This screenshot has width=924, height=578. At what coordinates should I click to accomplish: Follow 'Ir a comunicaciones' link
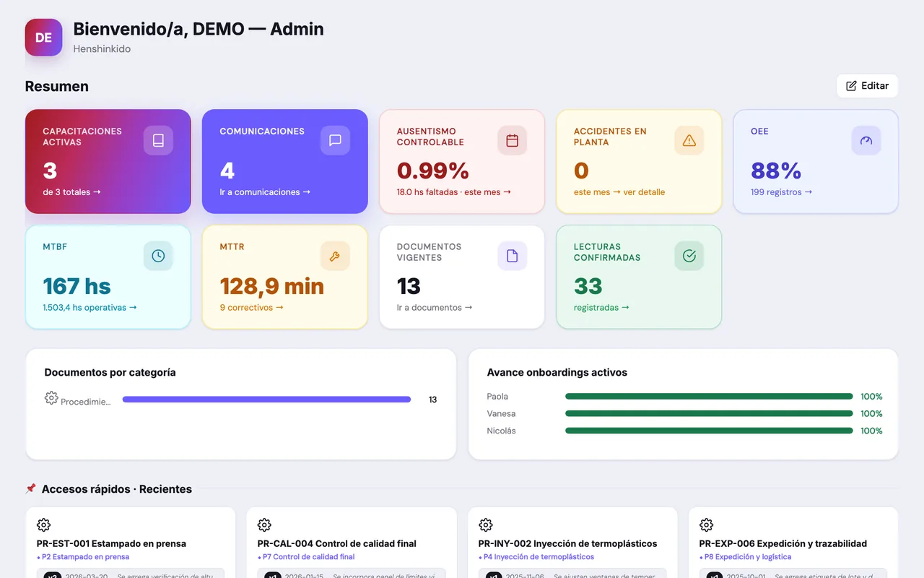pos(265,192)
